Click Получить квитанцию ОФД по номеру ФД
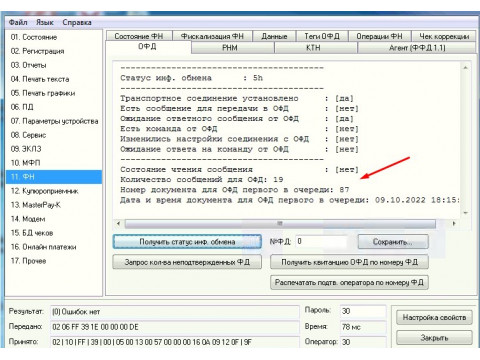 349,262
